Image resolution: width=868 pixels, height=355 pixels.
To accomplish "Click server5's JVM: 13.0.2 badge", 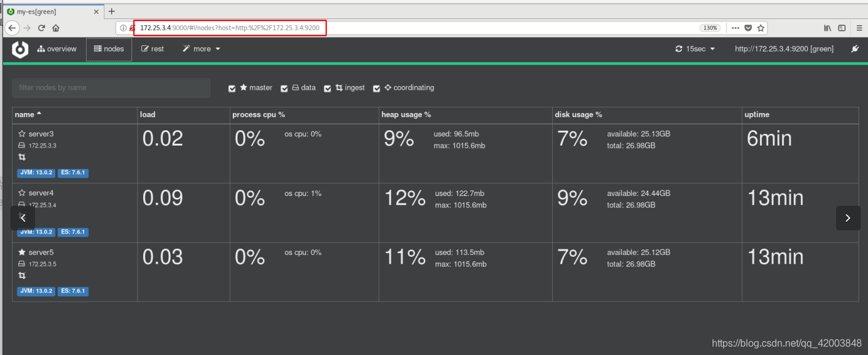I will (35, 291).
